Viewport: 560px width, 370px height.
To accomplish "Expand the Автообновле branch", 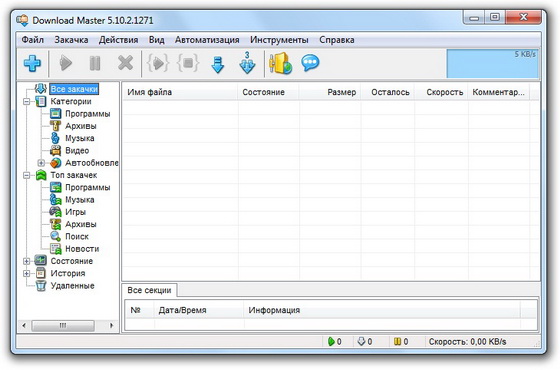I will click(41, 163).
